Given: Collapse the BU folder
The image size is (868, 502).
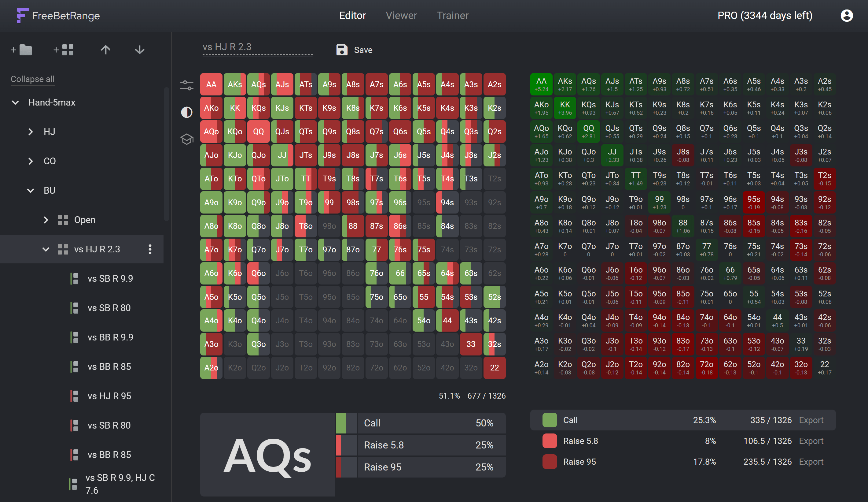Looking at the screenshot, I should pyautogui.click(x=30, y=191).
